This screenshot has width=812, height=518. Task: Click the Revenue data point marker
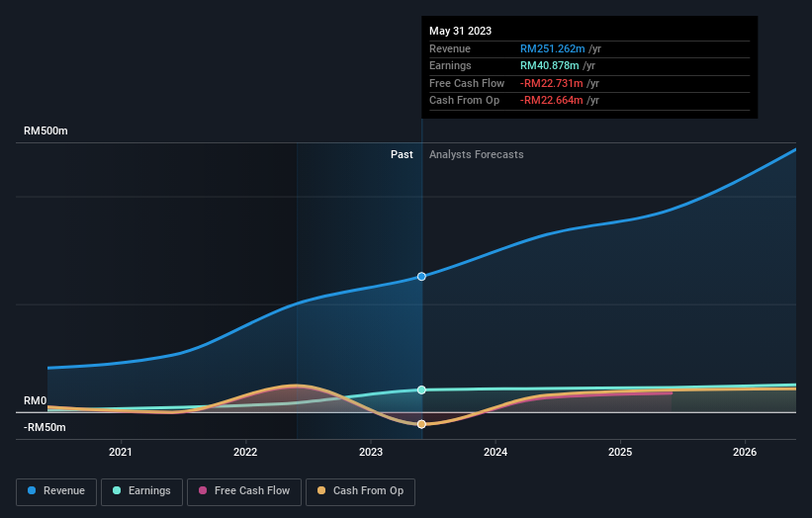coord(421,277)
